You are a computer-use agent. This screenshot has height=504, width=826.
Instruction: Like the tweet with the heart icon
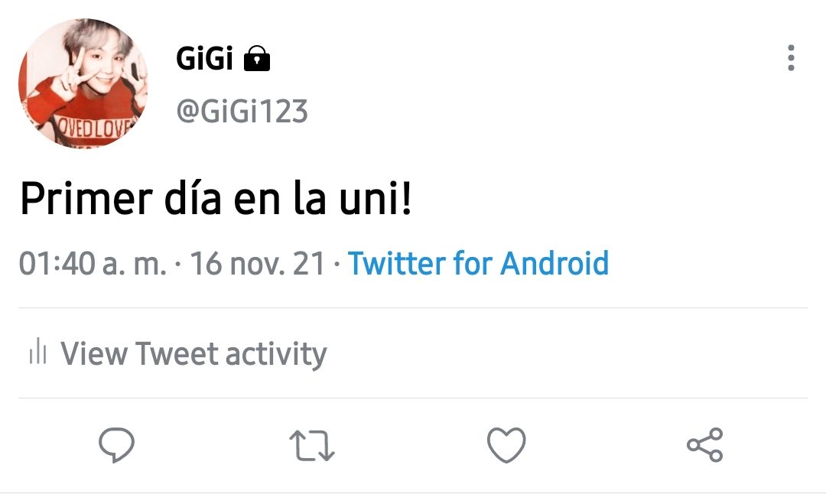point(506,445)
